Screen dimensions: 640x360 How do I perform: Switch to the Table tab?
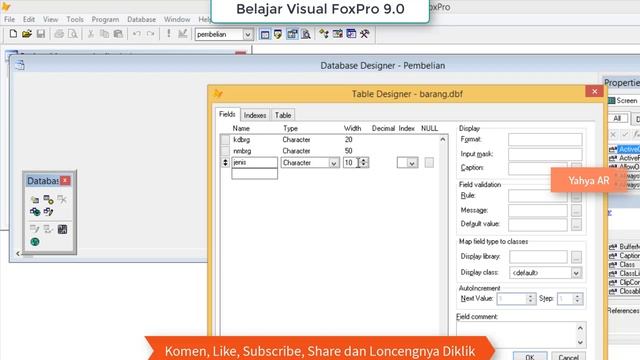coord(282,115)
